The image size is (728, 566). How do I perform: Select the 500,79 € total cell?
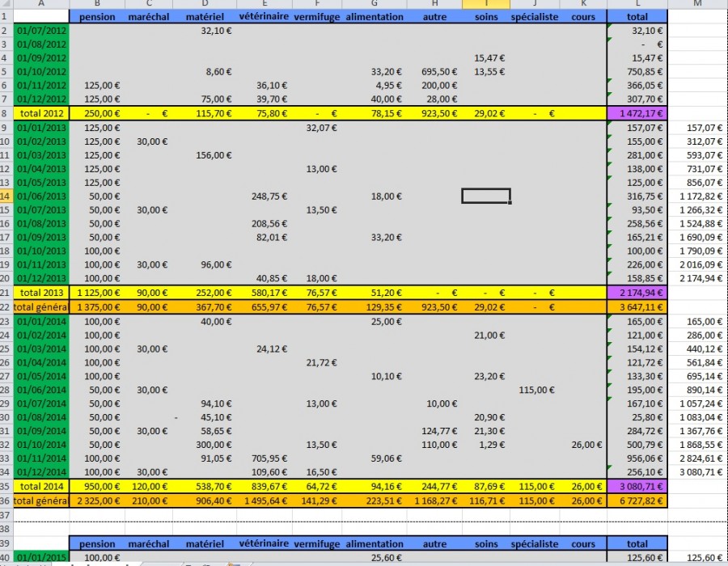click(x=637, y=445)
